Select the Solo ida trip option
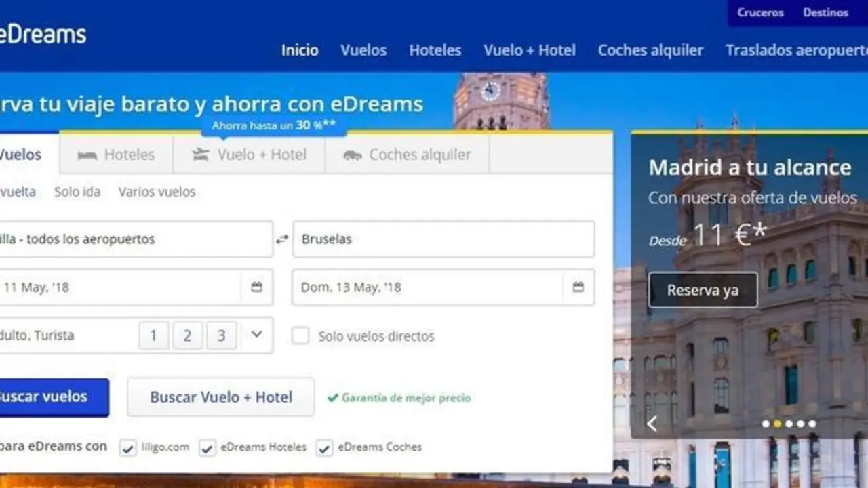Viewport: 868px width, 488px height. coord(77,192)
